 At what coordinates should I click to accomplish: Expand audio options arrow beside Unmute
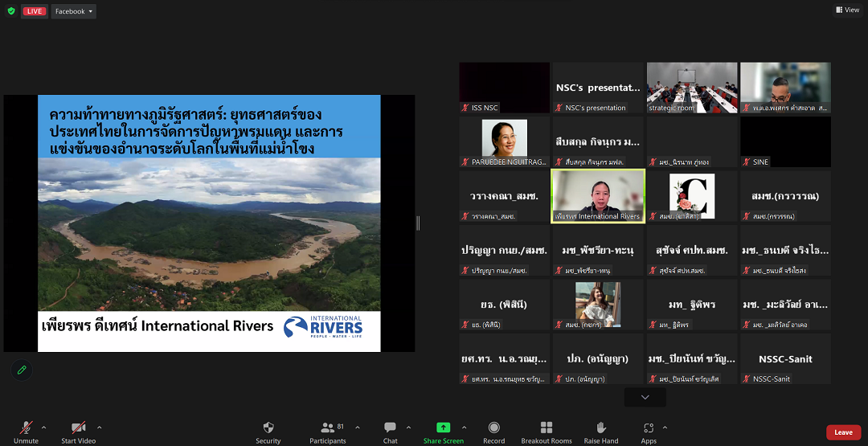pyautogui.click(x=43, y=428)
